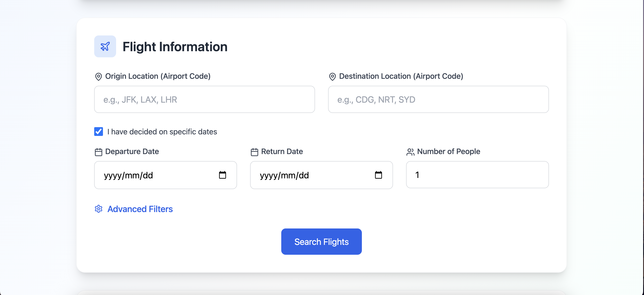Click the calendar icon next to Departure Date label

coord(99,152)
